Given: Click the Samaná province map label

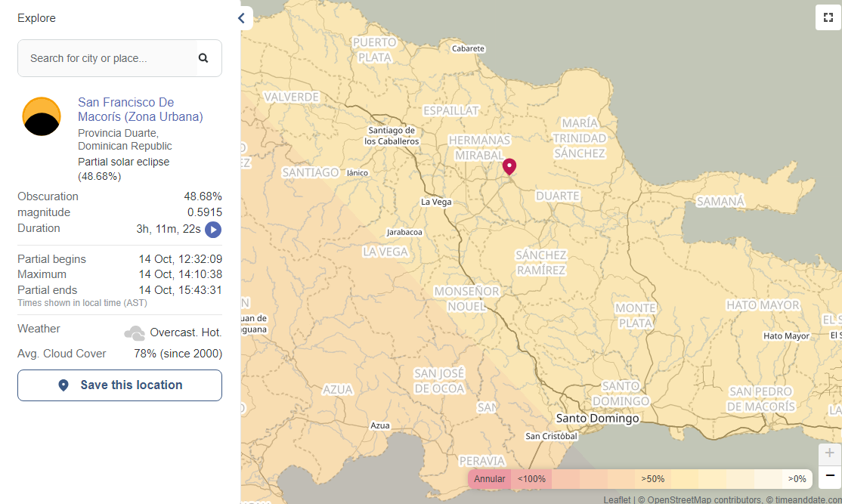Looking at the screenshot, I should (x=720, y=202).
